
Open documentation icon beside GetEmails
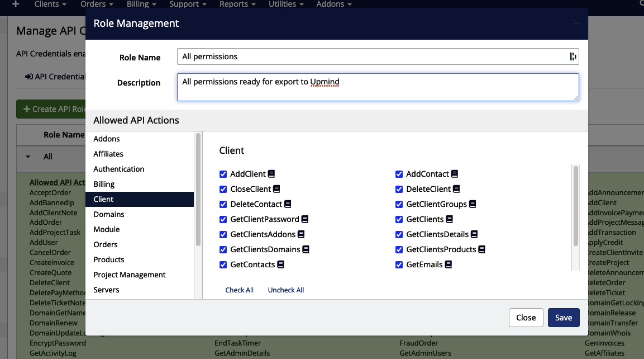tap(448, 264)
